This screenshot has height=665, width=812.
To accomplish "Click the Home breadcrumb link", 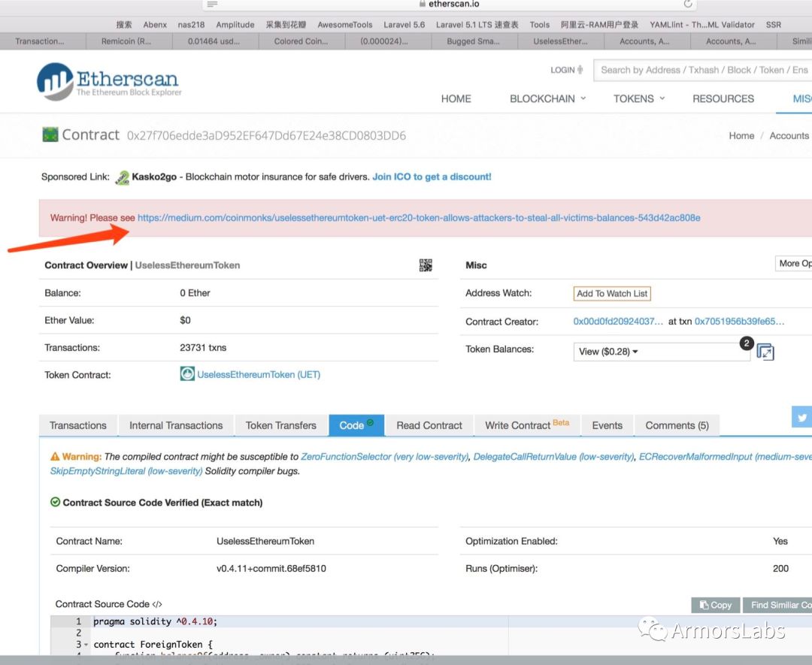I will [x=741, y=135].
